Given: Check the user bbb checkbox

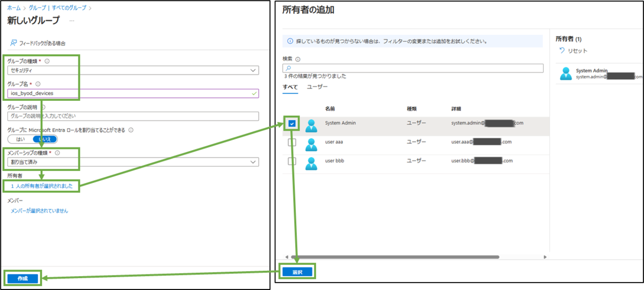Looking at the screenshot, I should click(x=292, y=161).
